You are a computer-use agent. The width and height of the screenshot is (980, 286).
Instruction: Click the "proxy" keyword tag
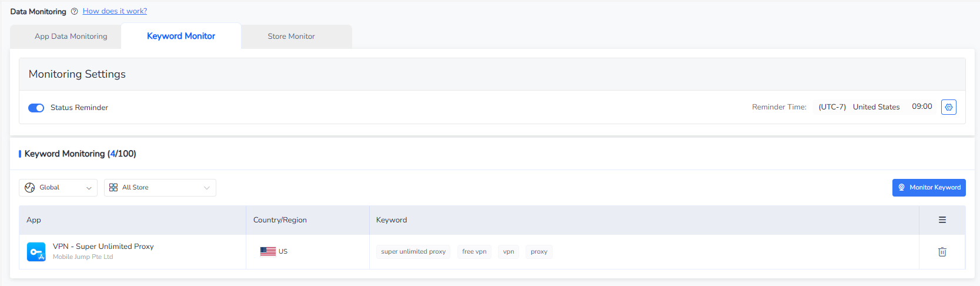(539, 252)
